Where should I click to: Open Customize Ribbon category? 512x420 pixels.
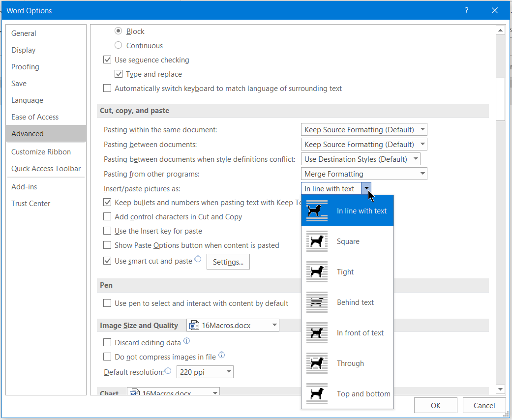coord(46,152)
